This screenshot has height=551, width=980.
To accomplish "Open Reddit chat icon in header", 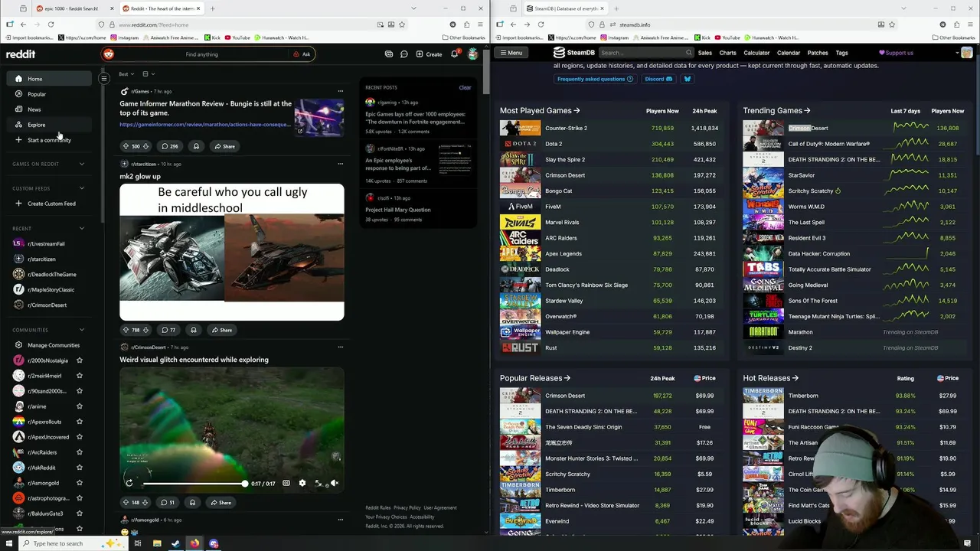I will pyautogui.click(x=403, y=54).
